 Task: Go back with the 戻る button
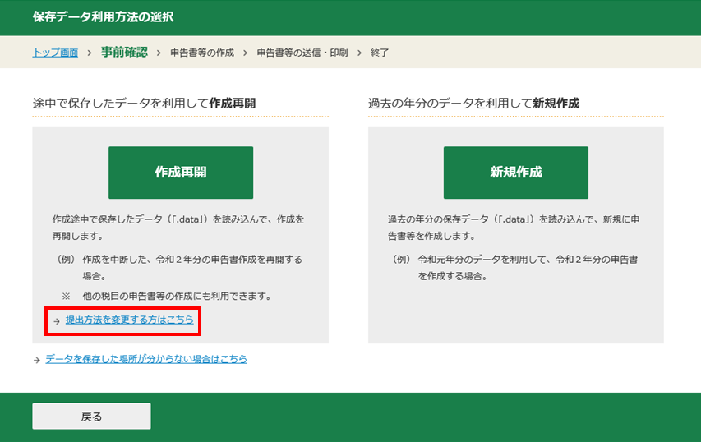point(91,416)
